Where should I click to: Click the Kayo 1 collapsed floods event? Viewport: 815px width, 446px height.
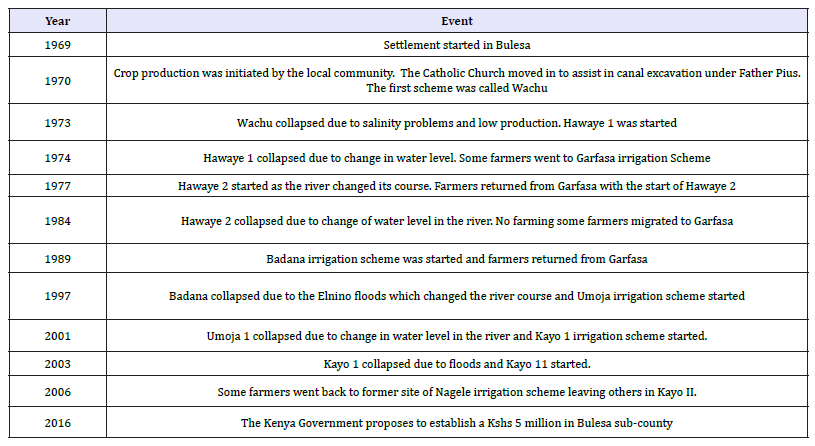(457, 366)
